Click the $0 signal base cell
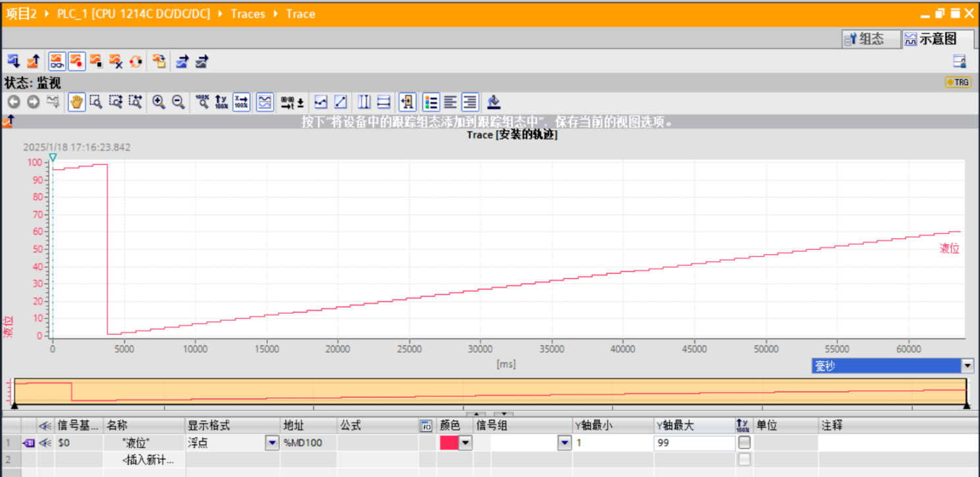This screenshot has width=980, height=477. (x=79, y=443)
